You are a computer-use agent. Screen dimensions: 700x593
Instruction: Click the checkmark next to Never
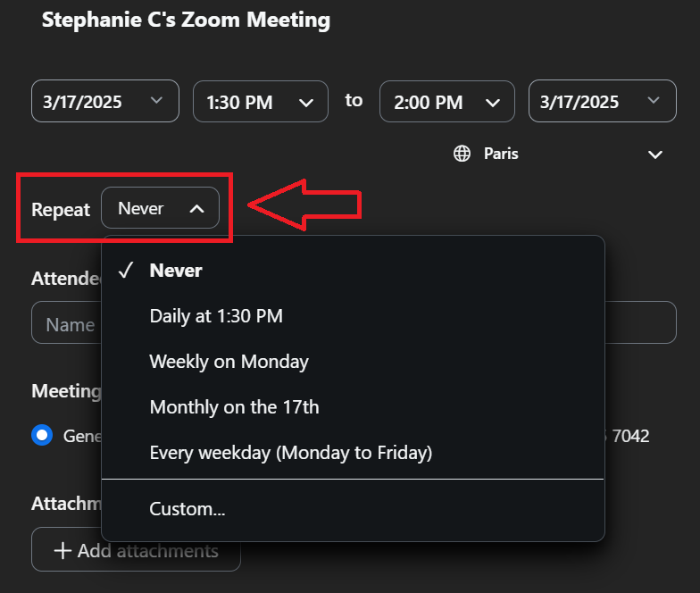[x=126, y=271]
